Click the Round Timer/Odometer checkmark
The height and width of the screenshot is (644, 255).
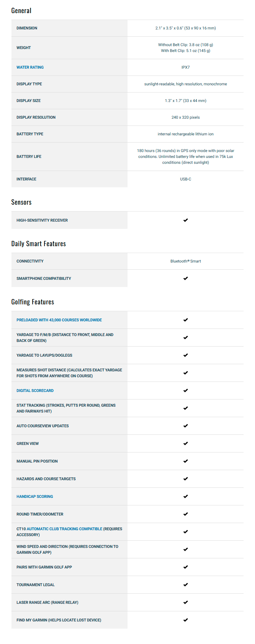[186, 514]
